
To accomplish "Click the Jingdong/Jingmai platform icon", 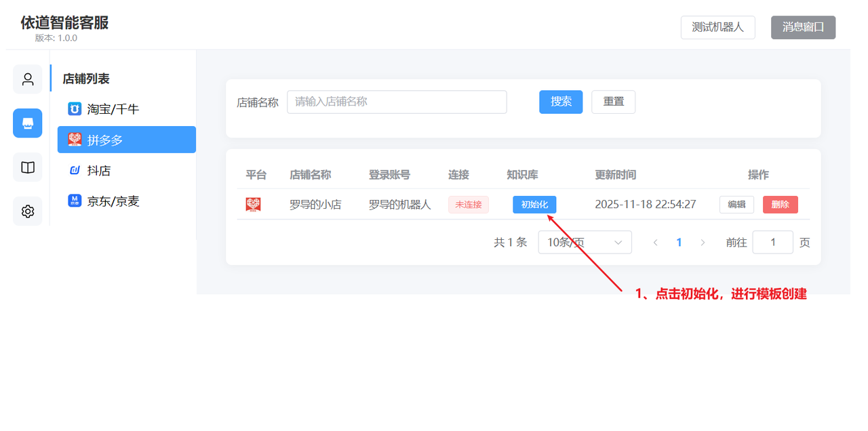I will tap(75, 201).
